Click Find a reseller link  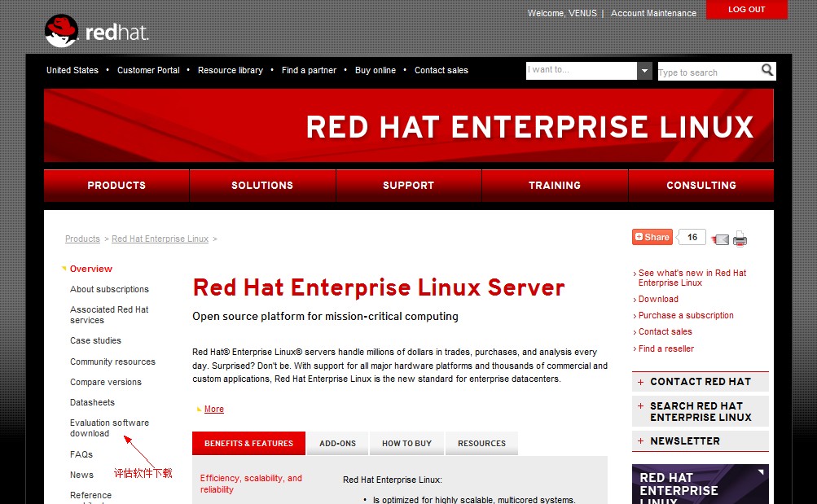point(665,348)
